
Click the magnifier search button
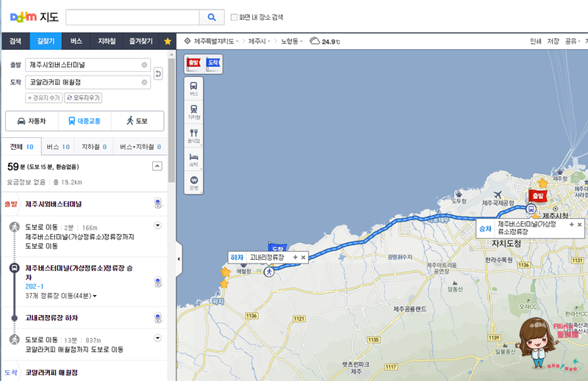(212, 17)
